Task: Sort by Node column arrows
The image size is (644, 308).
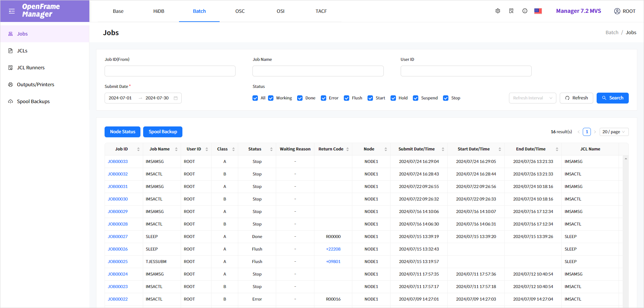Action: (386, 149)
